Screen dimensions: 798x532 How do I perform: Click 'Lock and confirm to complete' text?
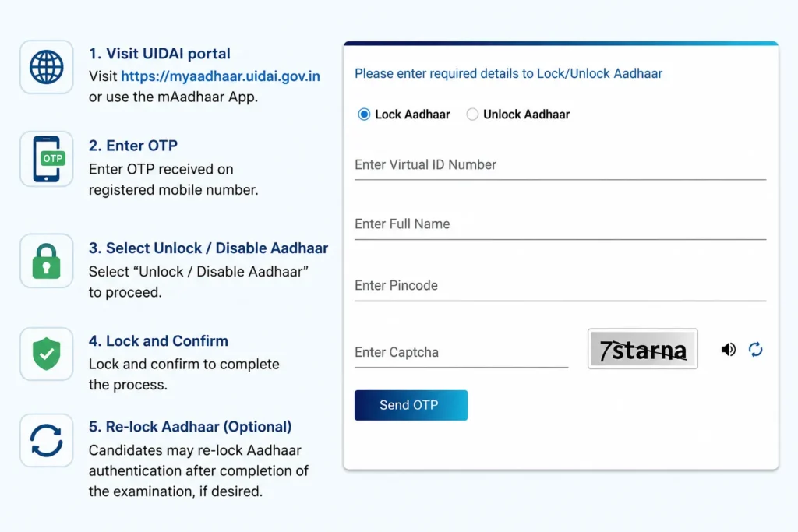[x=184, y=365]
